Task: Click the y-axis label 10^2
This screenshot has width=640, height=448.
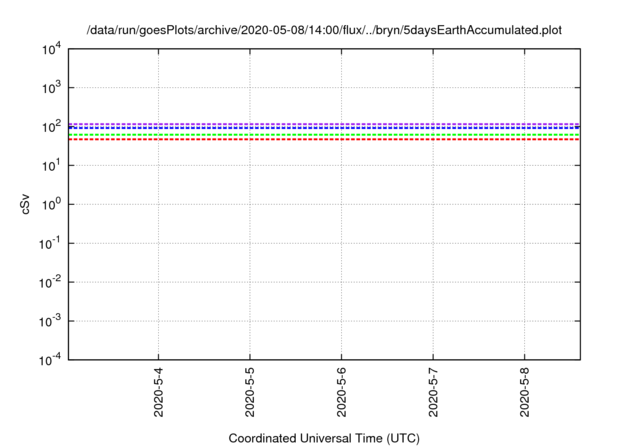Action: coord(51,127)
